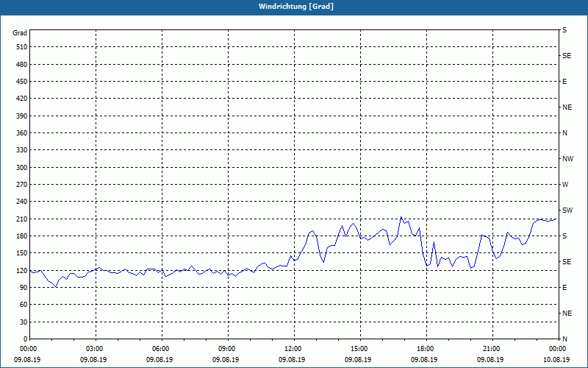Select the 510 y-axis value
588x368 pixels.
pos(22,47)
